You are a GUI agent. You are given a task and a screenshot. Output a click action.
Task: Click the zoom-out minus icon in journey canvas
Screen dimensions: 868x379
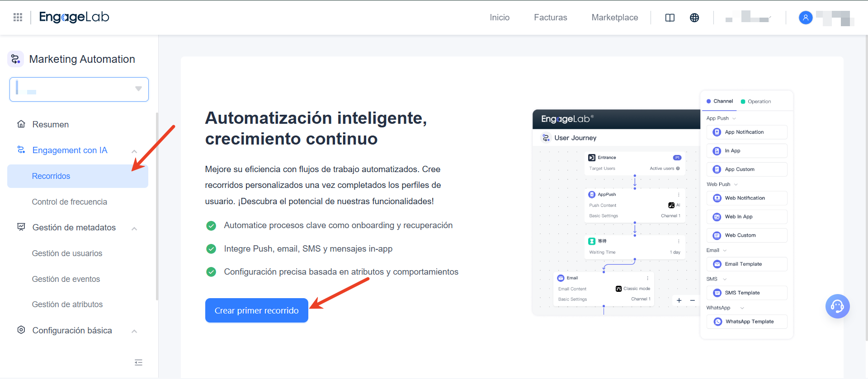click(x=692, y=300)
